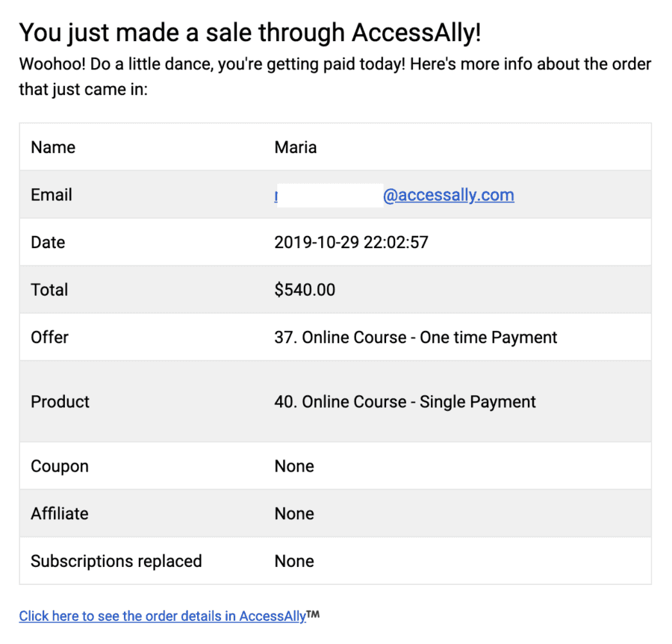Select the customer name Maria
The width and height of the screenshot is (672, 644).
295,147
